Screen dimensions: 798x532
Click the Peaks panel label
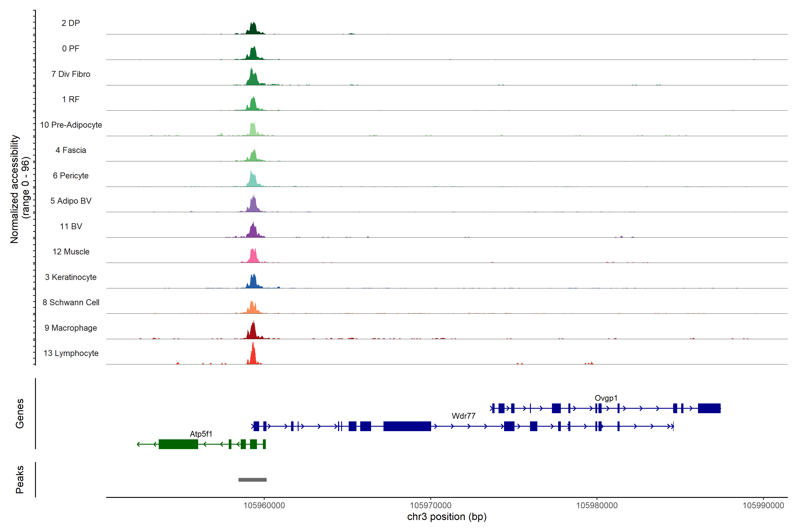coord(20,479)
